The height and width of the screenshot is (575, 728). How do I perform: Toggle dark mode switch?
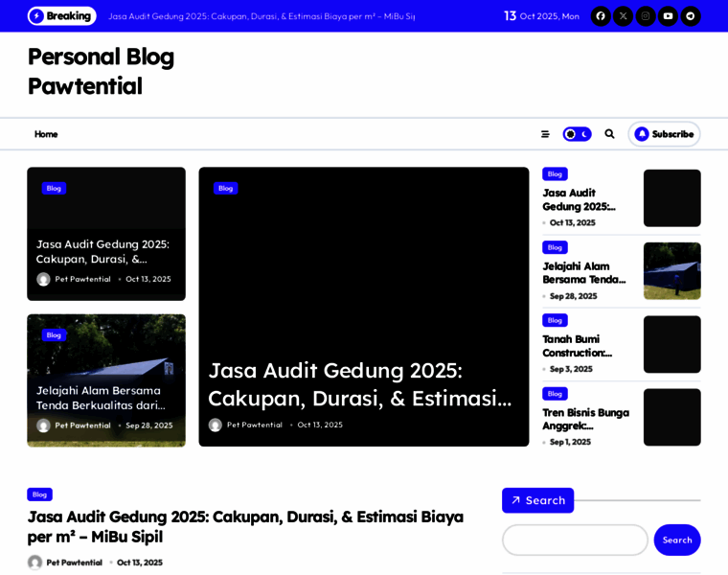(x=577, y=134)
